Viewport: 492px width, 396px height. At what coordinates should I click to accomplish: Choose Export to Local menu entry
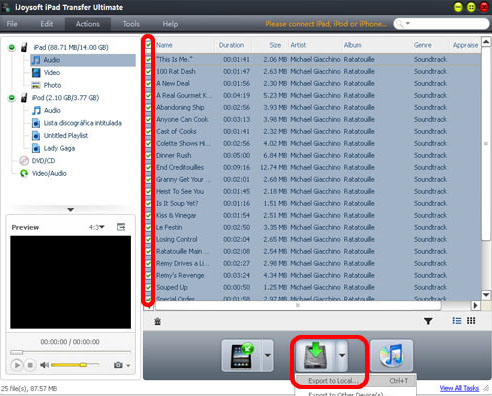(356, 381)
